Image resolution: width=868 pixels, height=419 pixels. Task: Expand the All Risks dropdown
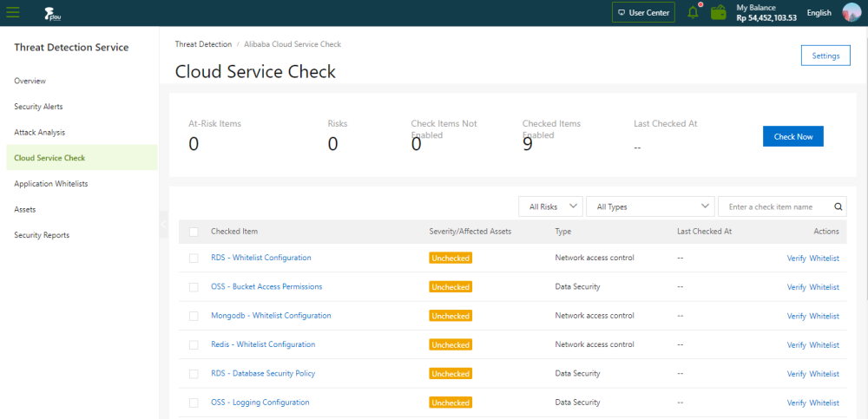[x=550, y=206]
